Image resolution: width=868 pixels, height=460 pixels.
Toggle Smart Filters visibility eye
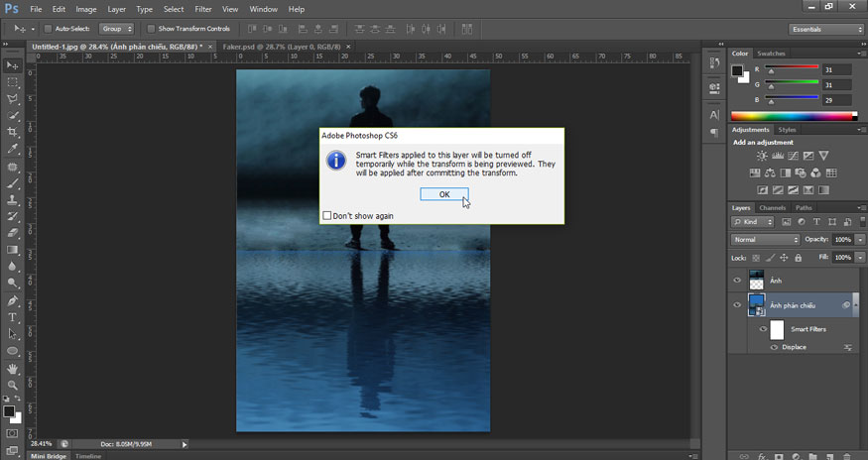(763, 329)
